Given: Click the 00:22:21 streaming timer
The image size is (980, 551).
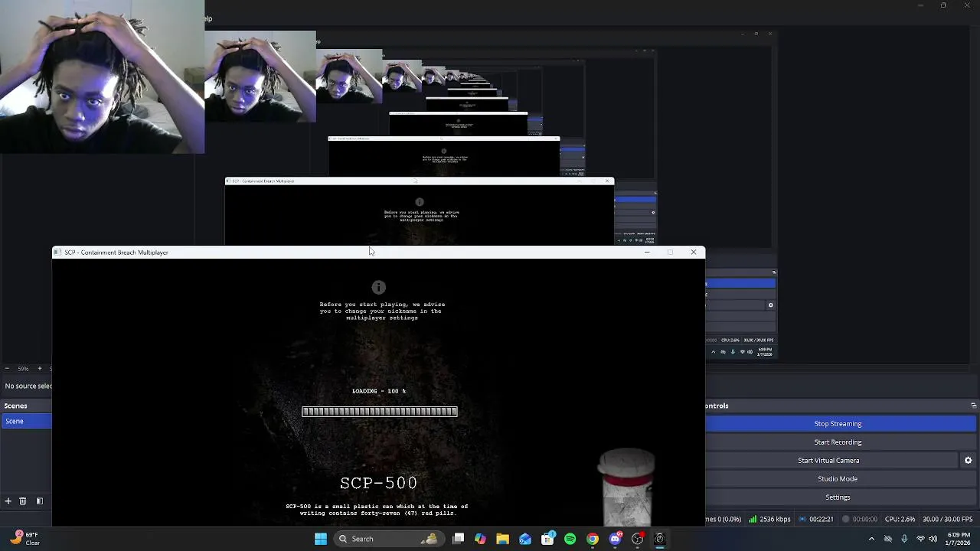Looking at the screenshot, I should (815, 520).
